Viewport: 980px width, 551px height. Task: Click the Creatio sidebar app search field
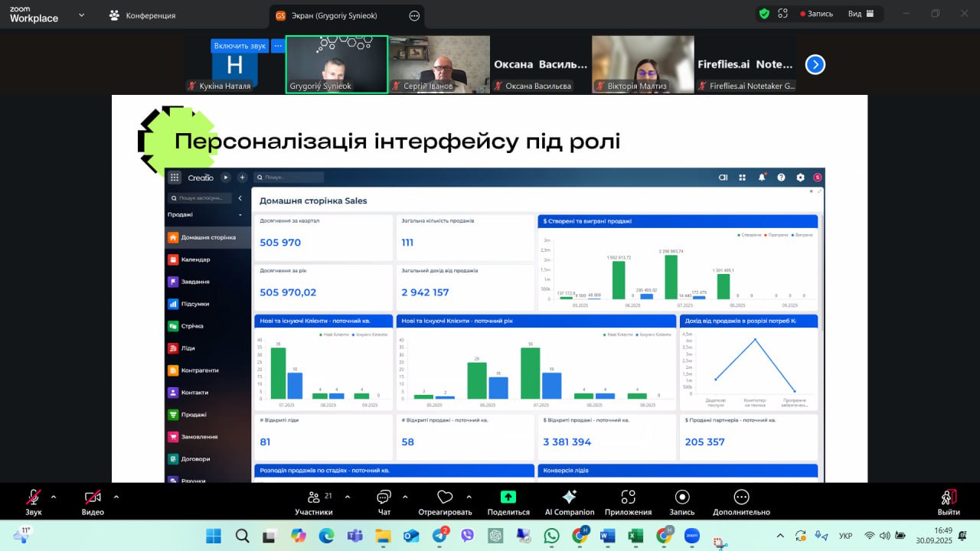201,197
